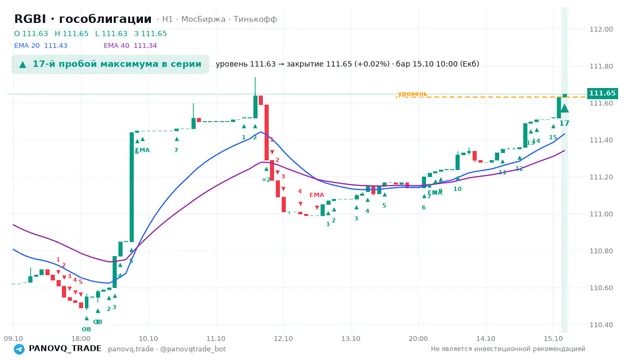Click the 11.10 date axis label
Image resolution: width=640 pixels, height=360 pixels.
point(216,338)
